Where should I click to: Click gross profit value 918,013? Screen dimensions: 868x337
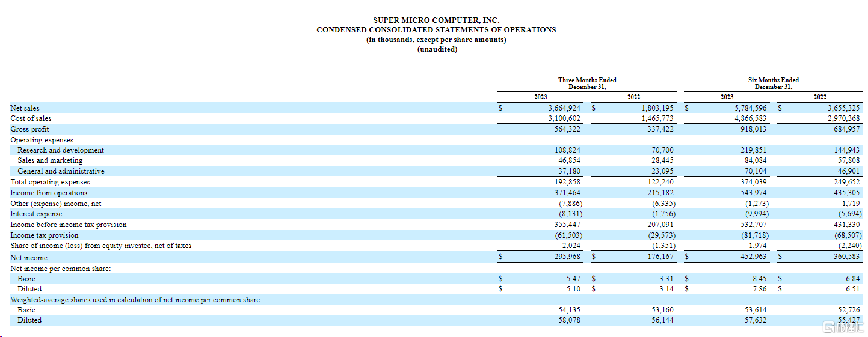[754, 129]
